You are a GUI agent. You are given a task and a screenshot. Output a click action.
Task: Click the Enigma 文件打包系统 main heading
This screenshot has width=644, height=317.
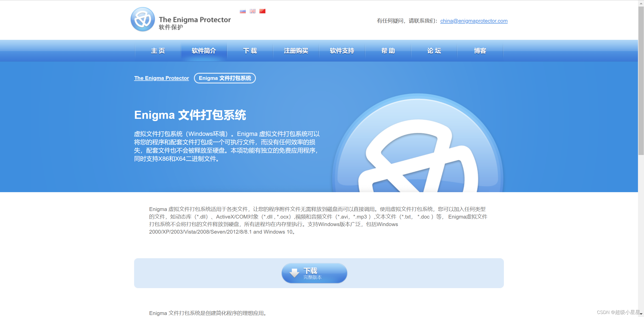(190, 115)
